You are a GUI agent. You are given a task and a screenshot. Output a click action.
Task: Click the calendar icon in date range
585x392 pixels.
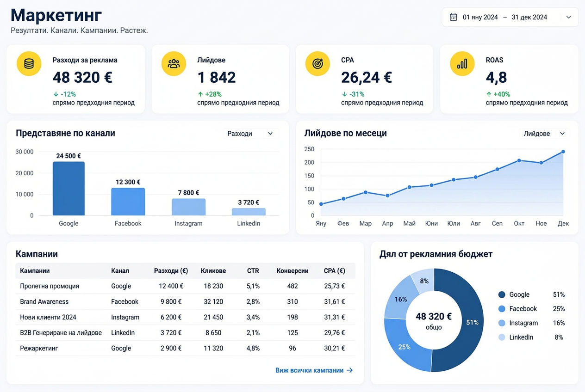(x=454, y=17)
